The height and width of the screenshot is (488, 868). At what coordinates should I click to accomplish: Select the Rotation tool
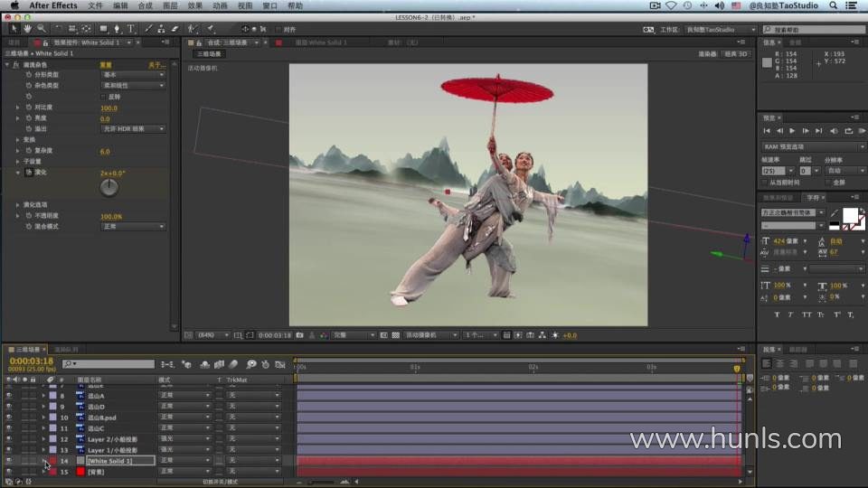tap(59, 29)
